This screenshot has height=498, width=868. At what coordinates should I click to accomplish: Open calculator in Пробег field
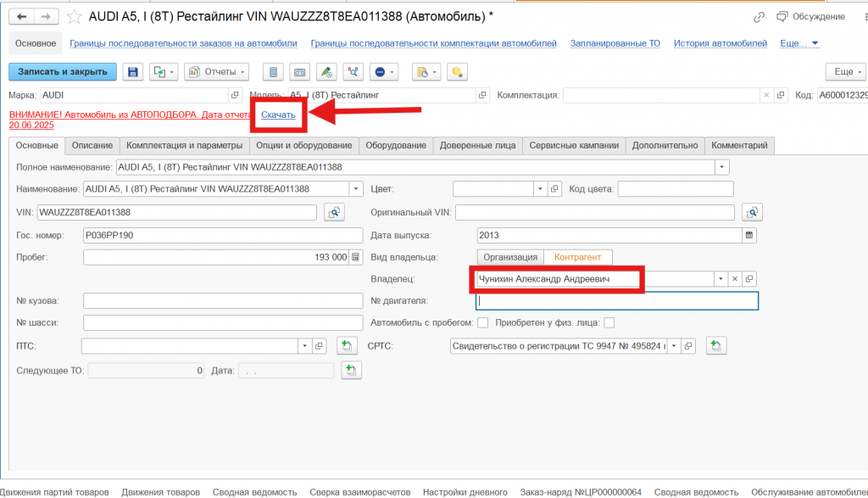[x=356, y=257]
